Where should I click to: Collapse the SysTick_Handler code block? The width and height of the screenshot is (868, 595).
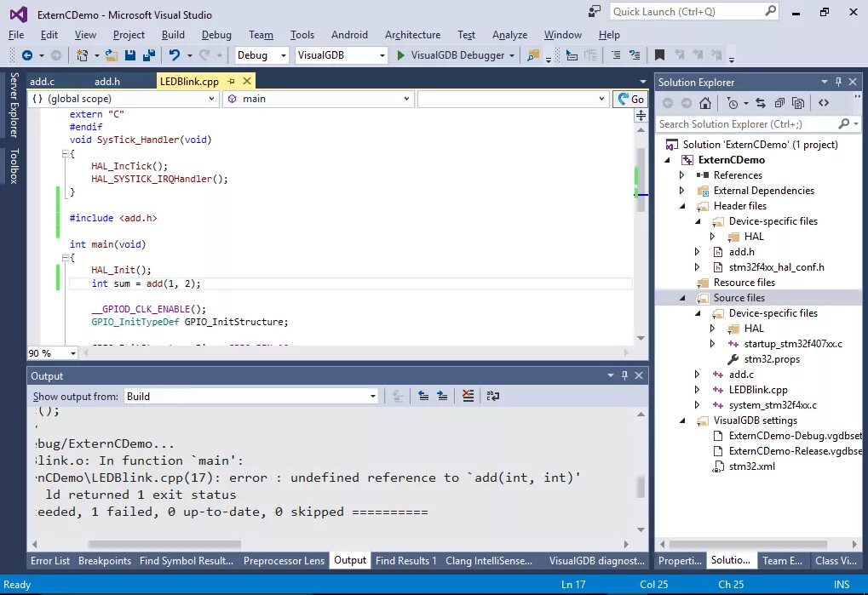point(66,154)
